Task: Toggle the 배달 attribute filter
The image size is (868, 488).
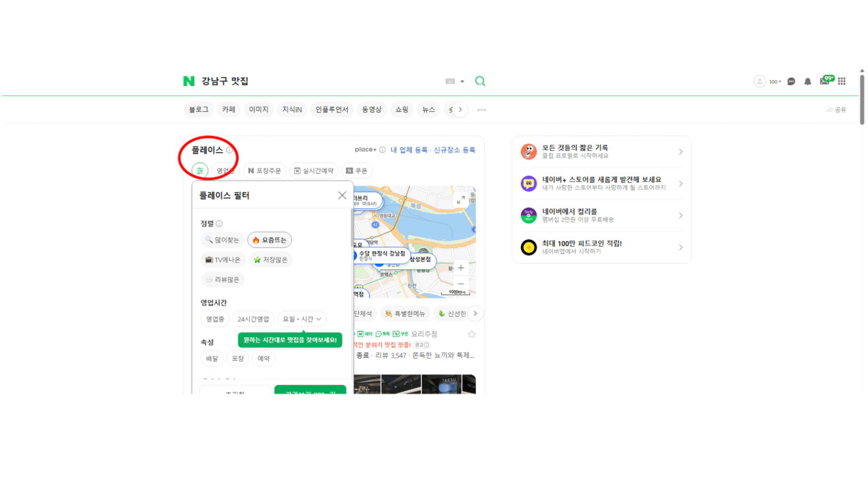Action: click(x=212, y=358)
